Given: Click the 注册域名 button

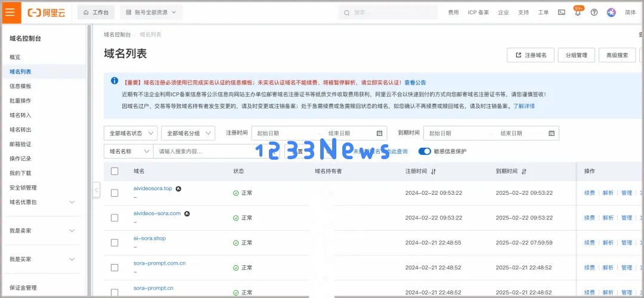Looking at the screenshot, I should point(531,55).
